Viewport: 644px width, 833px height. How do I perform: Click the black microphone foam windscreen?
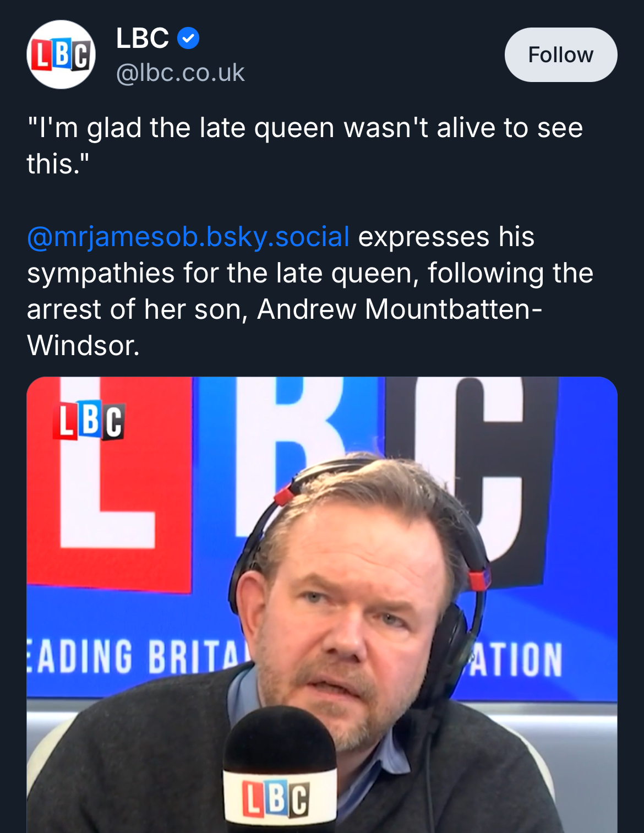tap(279, 738)
